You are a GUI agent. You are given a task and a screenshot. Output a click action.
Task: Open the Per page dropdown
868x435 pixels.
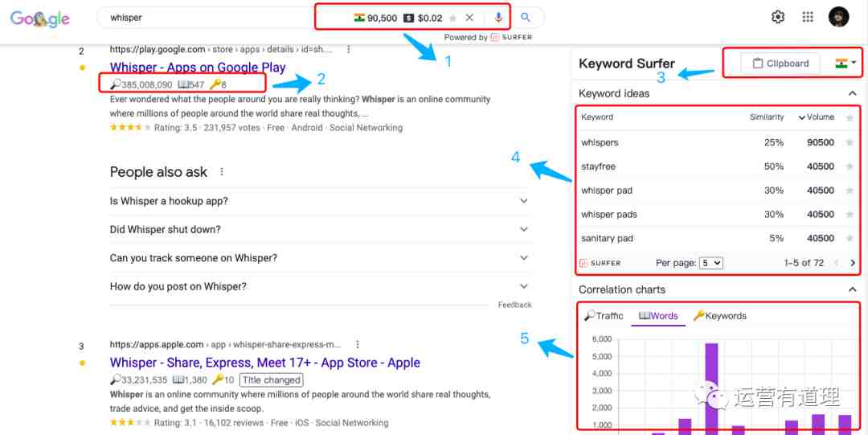[710, 263]
